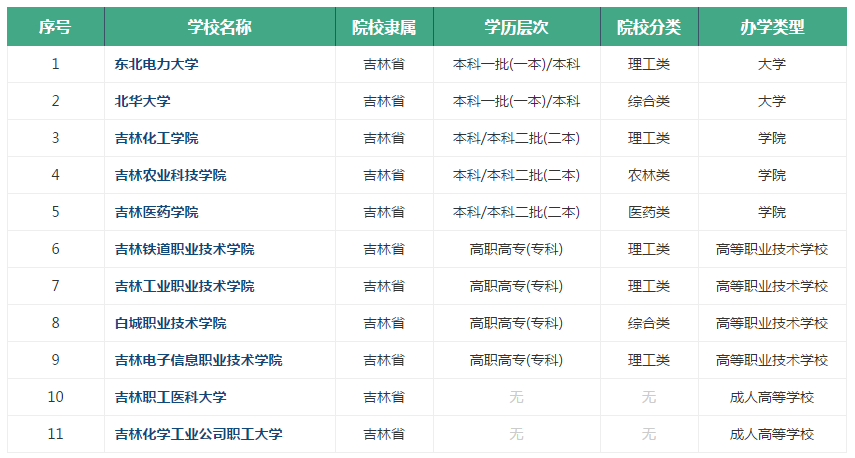This screenshot has width=855, height=458.
Task: Open the 吉林农业科技学院 link
Action: click(171, 176)
